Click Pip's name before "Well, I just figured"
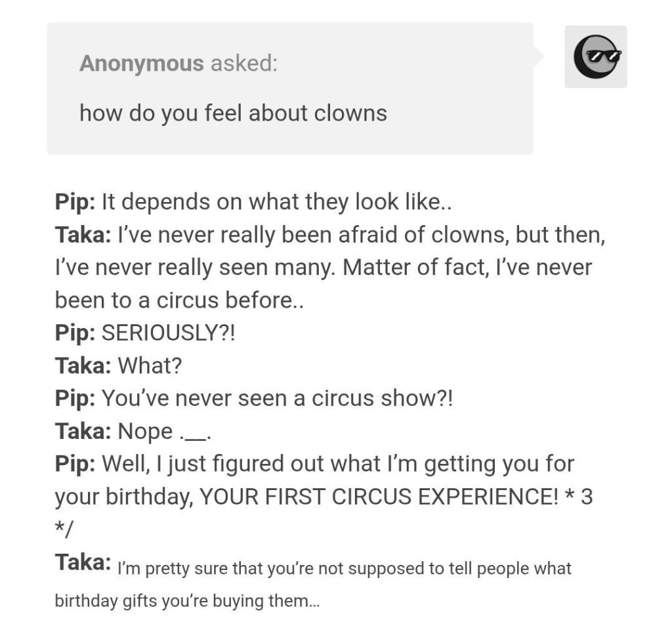Image resolution: width=672 pixels, height=641 pixels. tap(75, 464)
